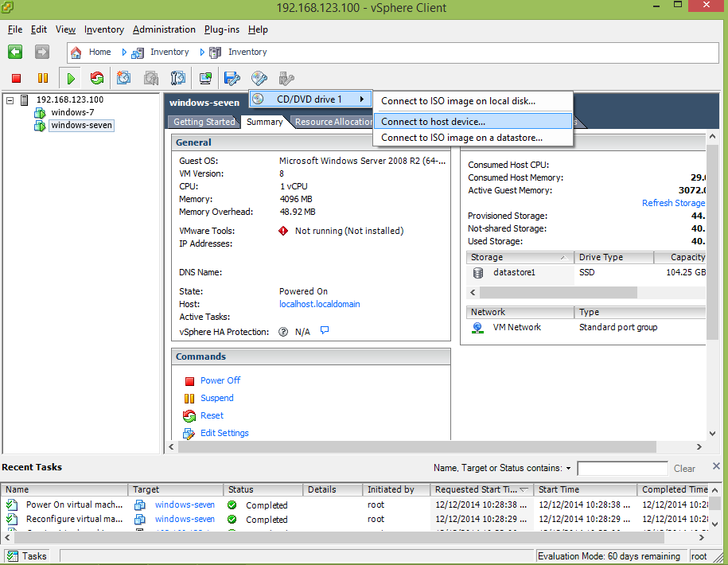The height and width of the screenshot is (565, 728).
Task: Click the second Inventory breadcrumb arrow
Action: pos(202,53)
